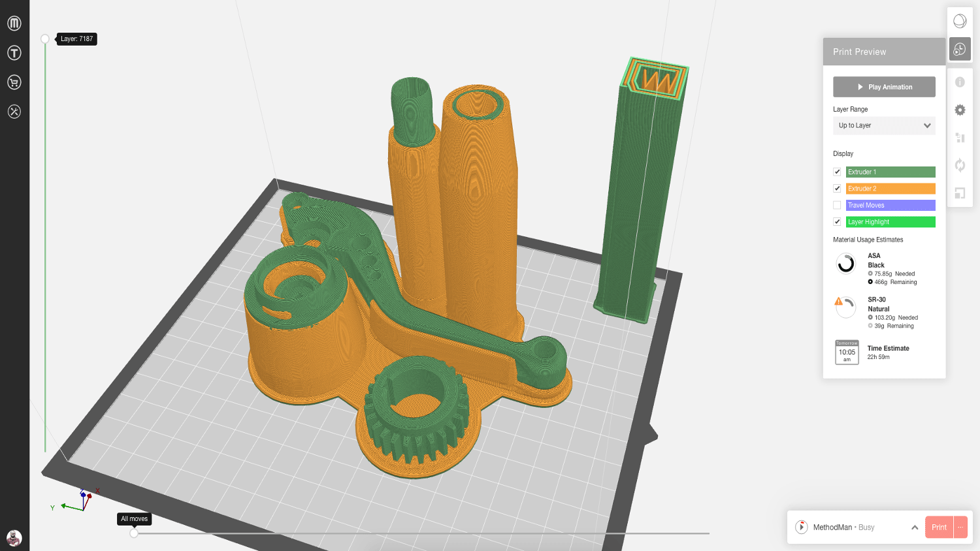
Task: Open the print settings gear icon
Action: [x=960, y=110]
